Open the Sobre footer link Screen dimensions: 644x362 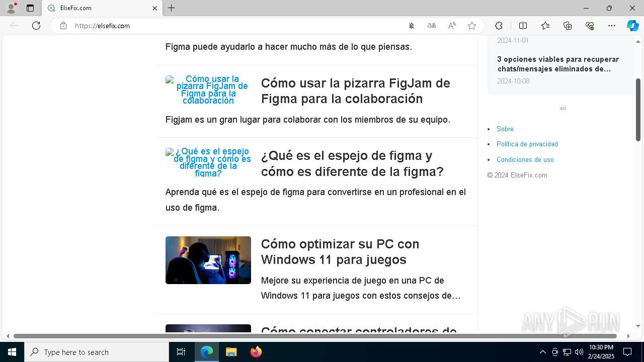pos(505,129)
